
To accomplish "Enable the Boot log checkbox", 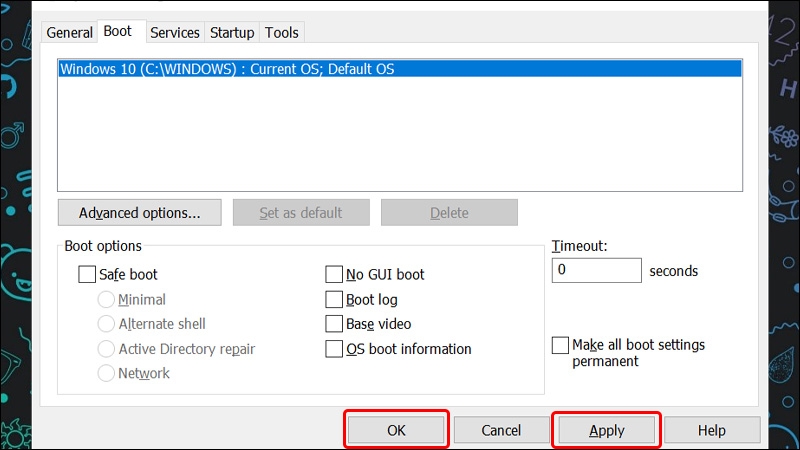I will [x=334, y=299].
